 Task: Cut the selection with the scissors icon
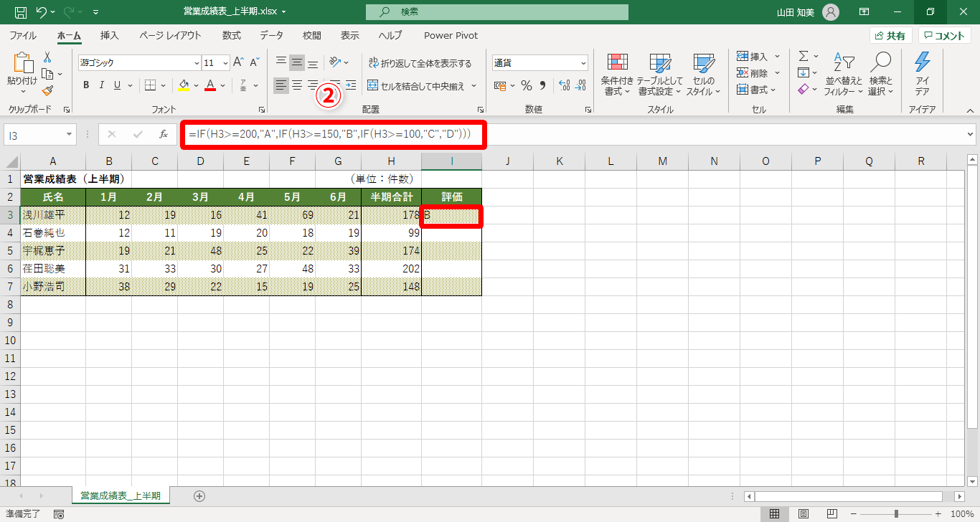47,57
